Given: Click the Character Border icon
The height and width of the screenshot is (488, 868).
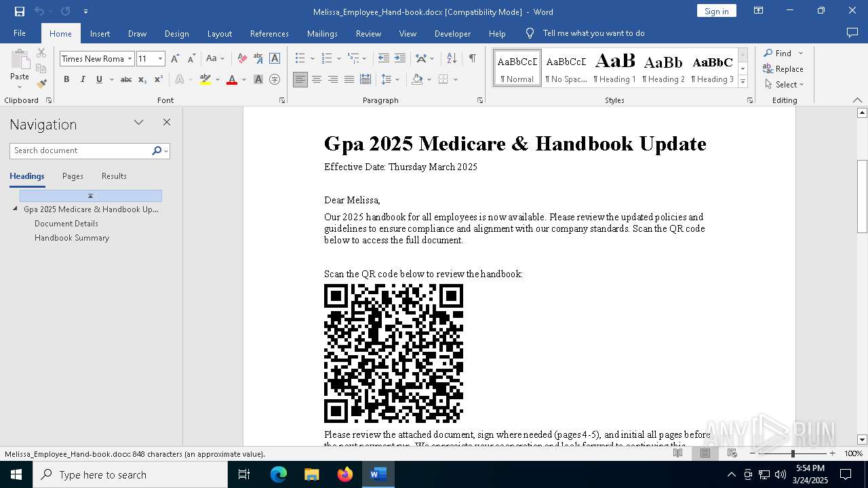Looking at the screenshot, I should coord(275,59).
